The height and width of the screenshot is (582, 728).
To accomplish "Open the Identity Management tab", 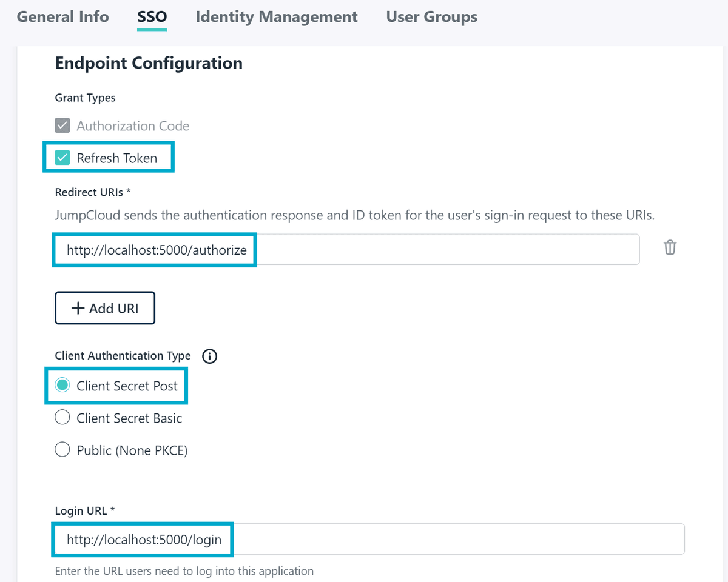I will (x=276, y=16).
